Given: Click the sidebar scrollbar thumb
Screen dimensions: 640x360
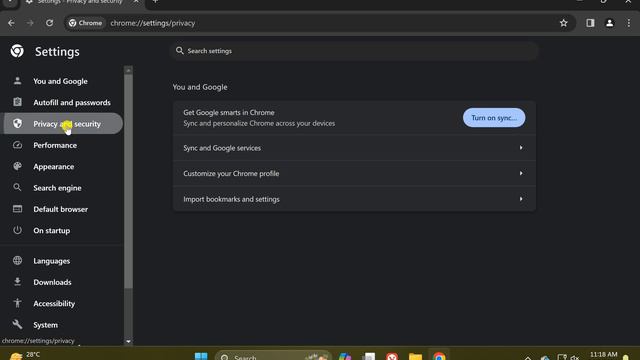Looking at the screenshot, I should click(x=128, y=181).
